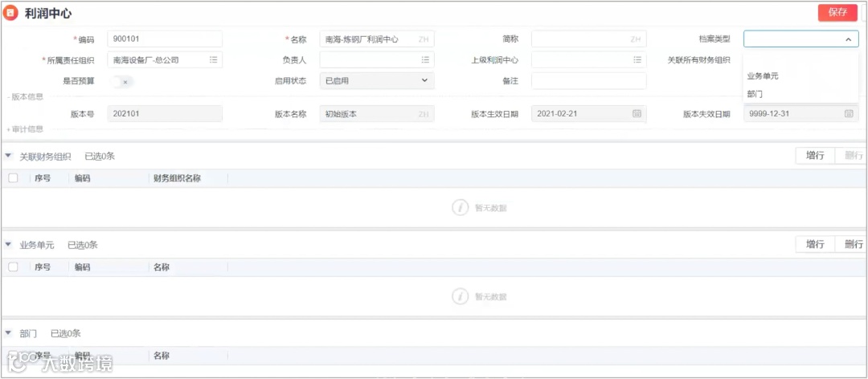Click 关联所有财务组织 label
The image size is (868, 379).
pyautogui.click(x=699, y=59)
